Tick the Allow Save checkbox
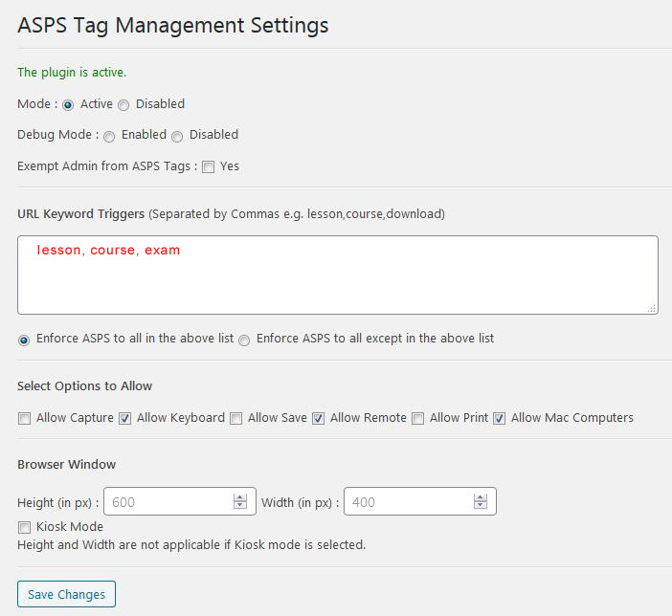This screenshot has width=672, height=616. [x=236, y=418]
